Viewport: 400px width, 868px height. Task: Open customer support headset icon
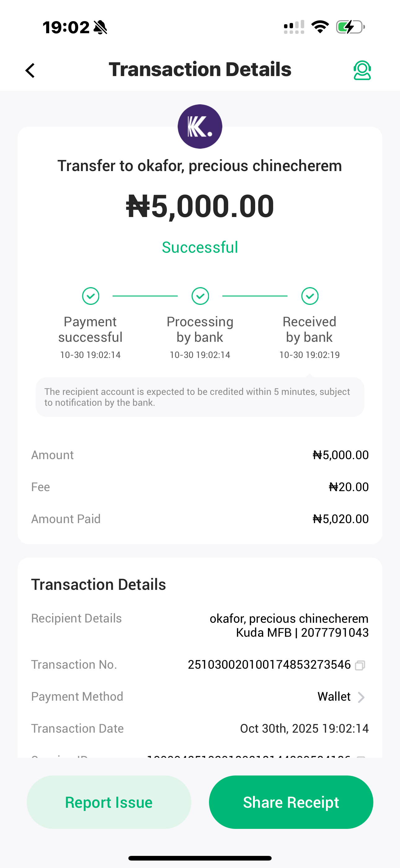[362, 70]
